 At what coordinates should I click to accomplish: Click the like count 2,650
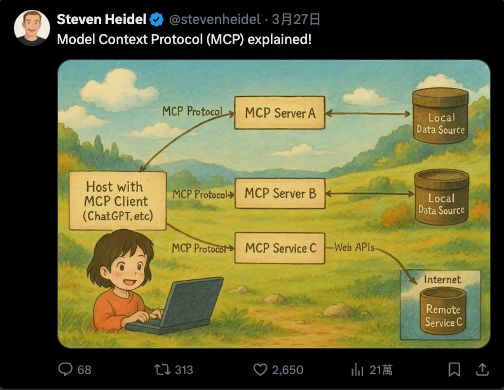click(287, 370)
